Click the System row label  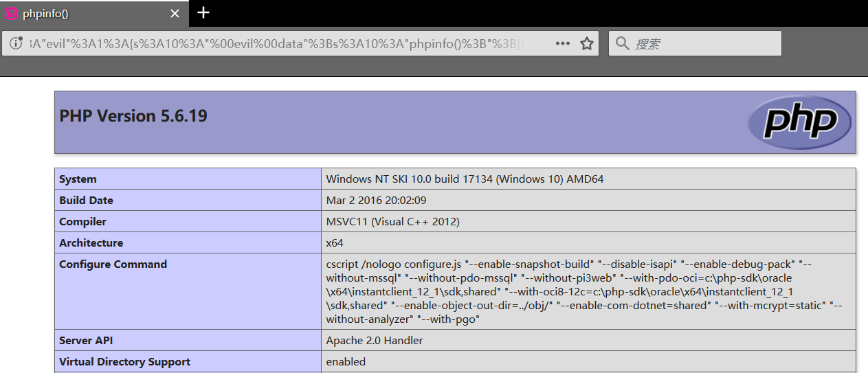(x=78, y=179)
